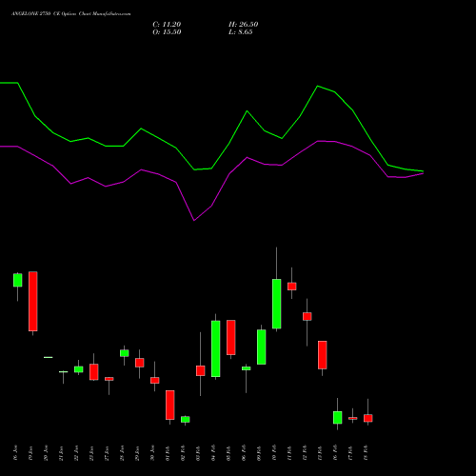The width and height of the screenshot is (476, 476).
Task: Click the 18 Feb date label
Action: (x=366, y=453)
